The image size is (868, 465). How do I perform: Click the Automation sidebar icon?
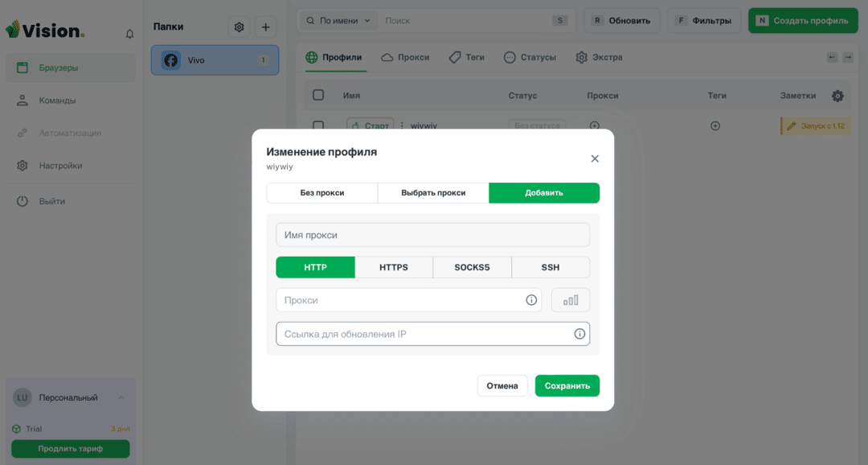point(23,133)
